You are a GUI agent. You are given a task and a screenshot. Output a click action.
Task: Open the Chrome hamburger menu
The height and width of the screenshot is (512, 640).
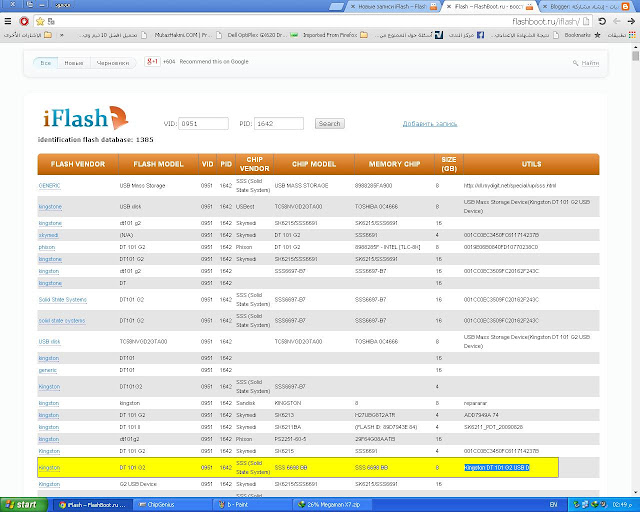pyautogui.click(x=8, y=21)
